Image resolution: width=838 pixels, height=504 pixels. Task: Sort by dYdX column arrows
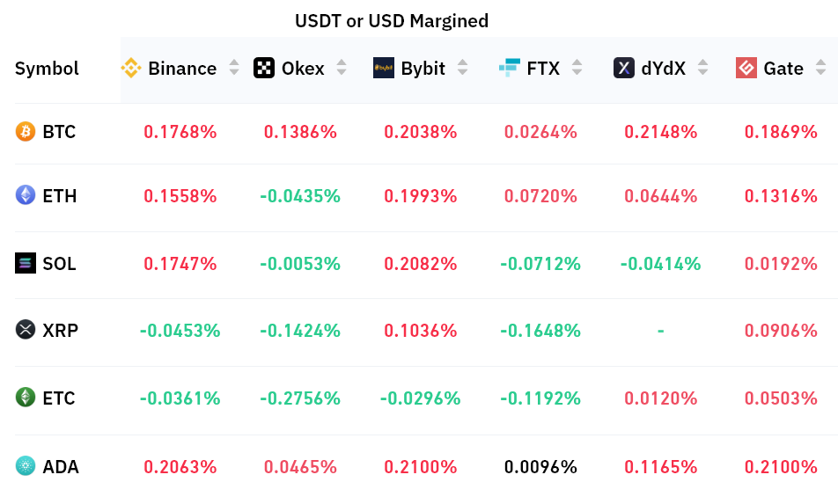702,68
